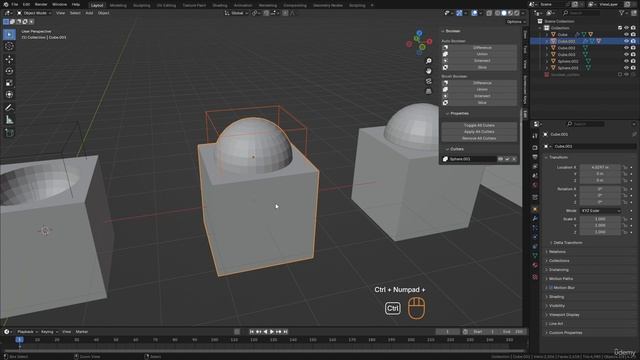640x360 pixels.
Task: Click Apply All Cutters button
Action: 479,132
